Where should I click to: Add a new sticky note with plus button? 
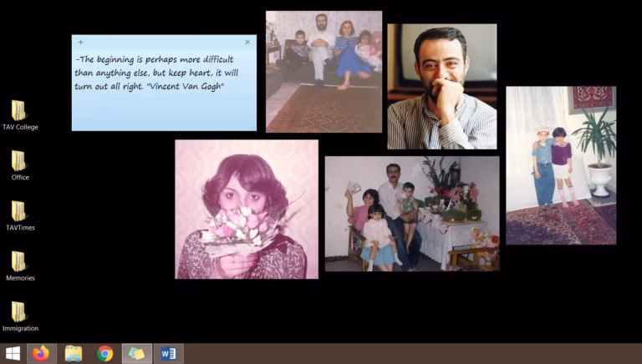80,42
